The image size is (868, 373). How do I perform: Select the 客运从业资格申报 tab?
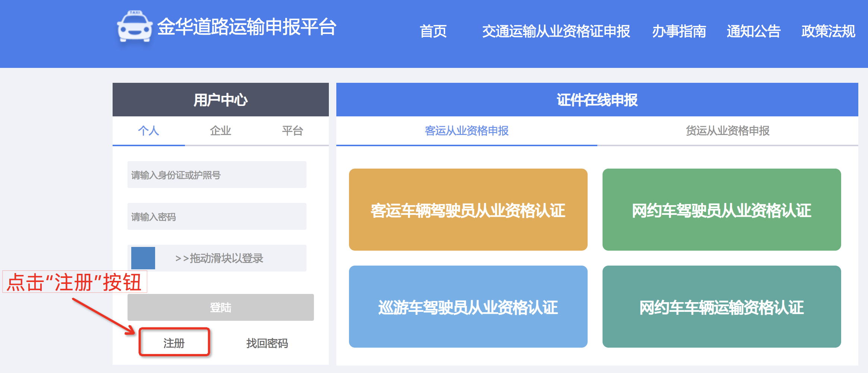466,131
